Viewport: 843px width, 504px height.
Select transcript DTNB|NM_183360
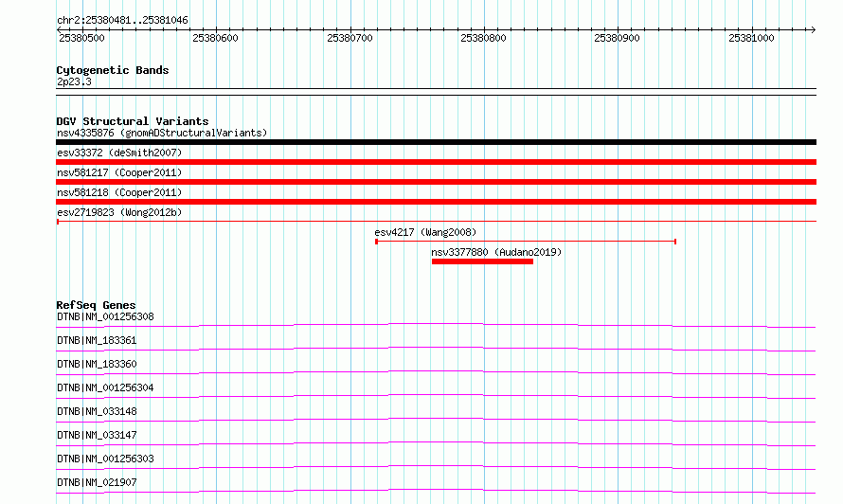[x=97, y=364]
